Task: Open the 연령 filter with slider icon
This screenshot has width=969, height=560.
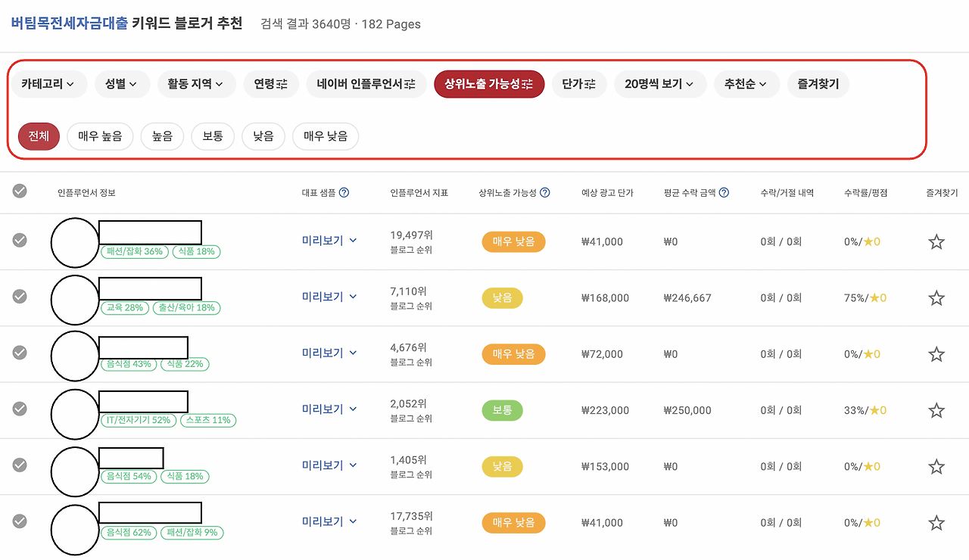Action: pos(270,84)
